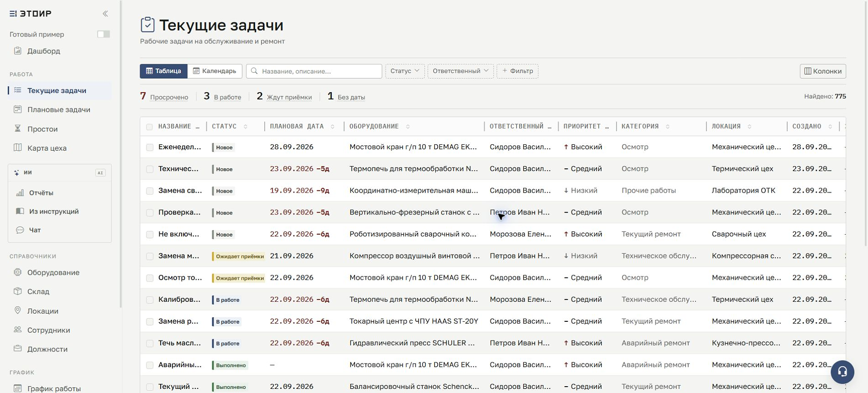868x393 pixels.
Task: Click the page vertical scrollbar
Action: [865, 123]
